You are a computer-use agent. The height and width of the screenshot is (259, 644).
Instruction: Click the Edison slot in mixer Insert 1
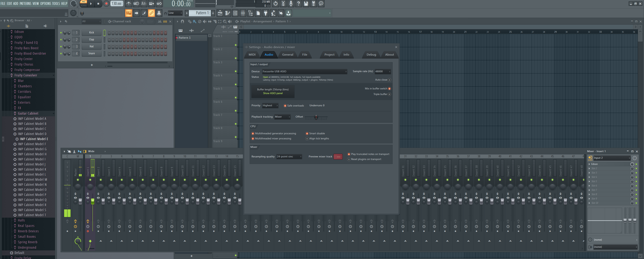coord(610,164)
